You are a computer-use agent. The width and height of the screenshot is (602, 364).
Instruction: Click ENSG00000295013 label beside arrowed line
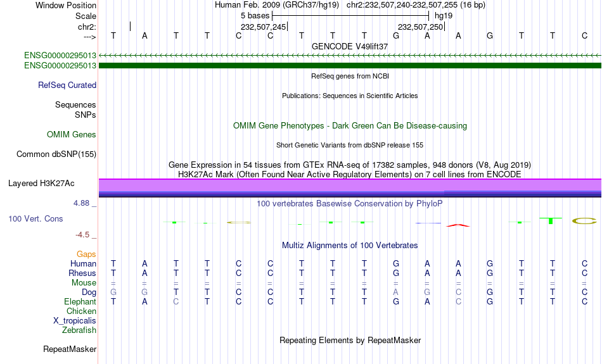pos(60,55)
